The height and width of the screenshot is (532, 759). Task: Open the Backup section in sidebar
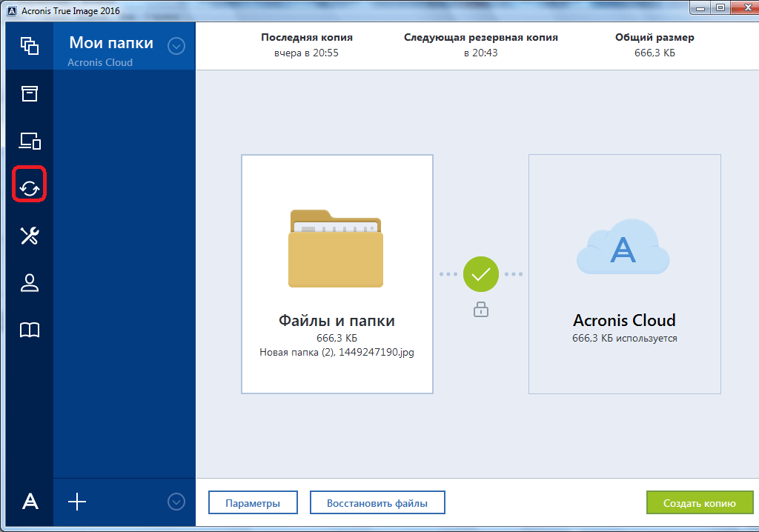(30, 46)
